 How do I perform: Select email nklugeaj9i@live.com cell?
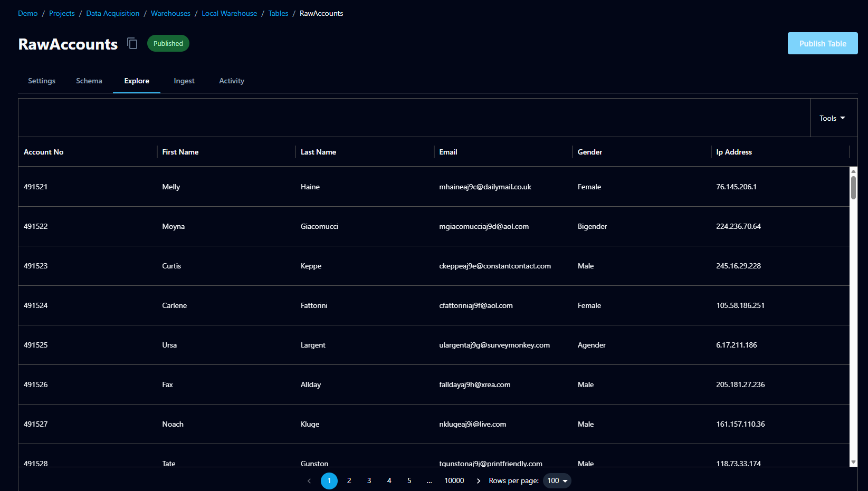click(x=503, y=424)
